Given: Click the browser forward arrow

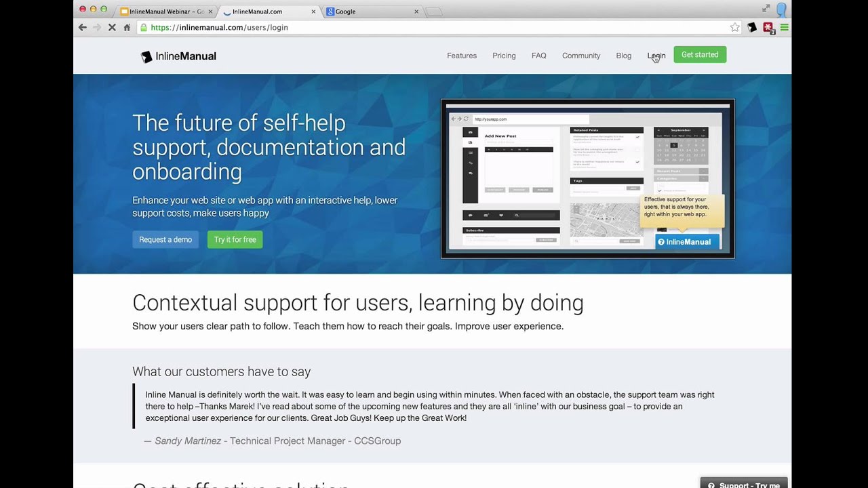Looking at the screenshot, I should click(97, 28).
